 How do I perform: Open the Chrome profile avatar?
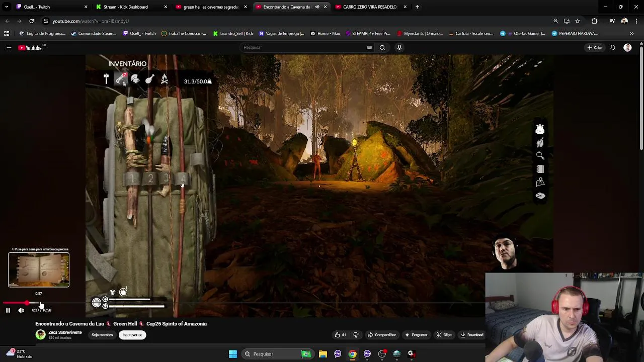click(624, 21)
